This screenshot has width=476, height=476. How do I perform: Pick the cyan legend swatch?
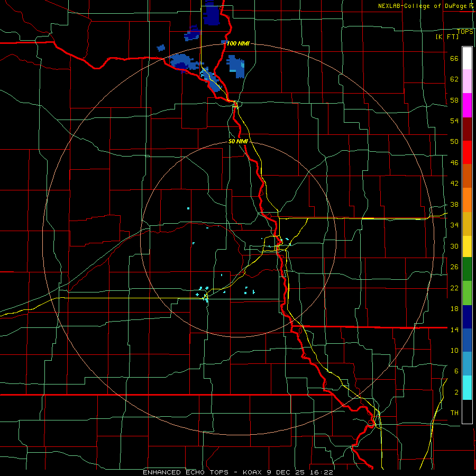pyautogui.click(x=467, y=388)
